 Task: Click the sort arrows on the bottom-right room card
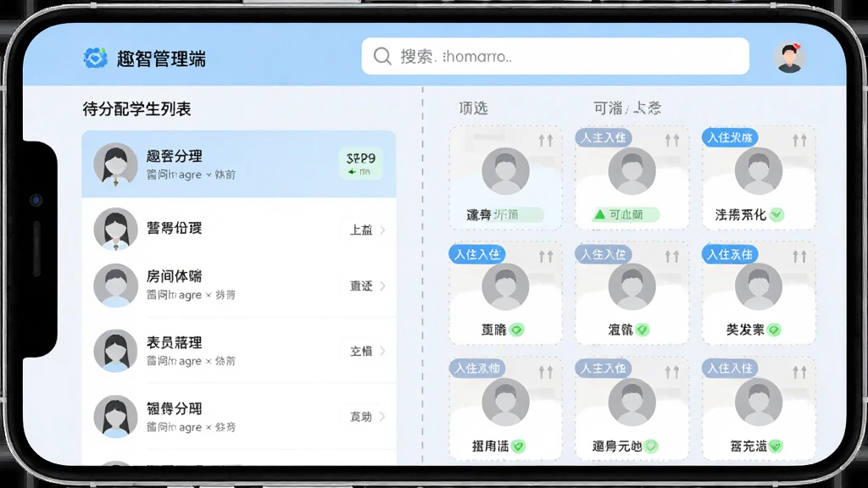799,373
